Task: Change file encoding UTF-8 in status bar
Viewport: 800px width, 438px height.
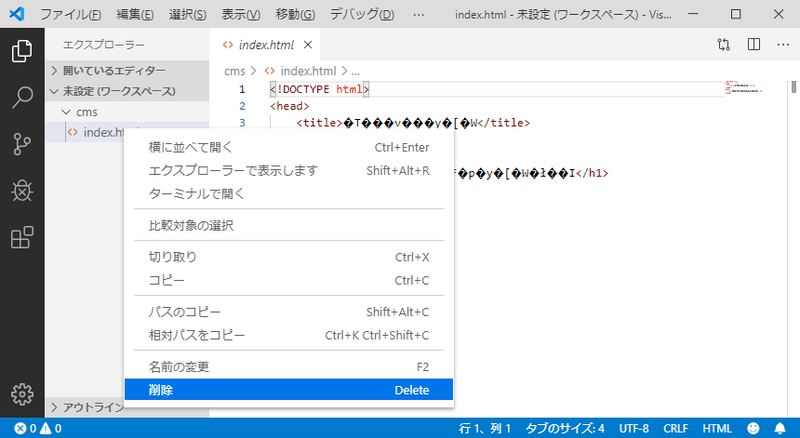Action: [x=634, y=428]
